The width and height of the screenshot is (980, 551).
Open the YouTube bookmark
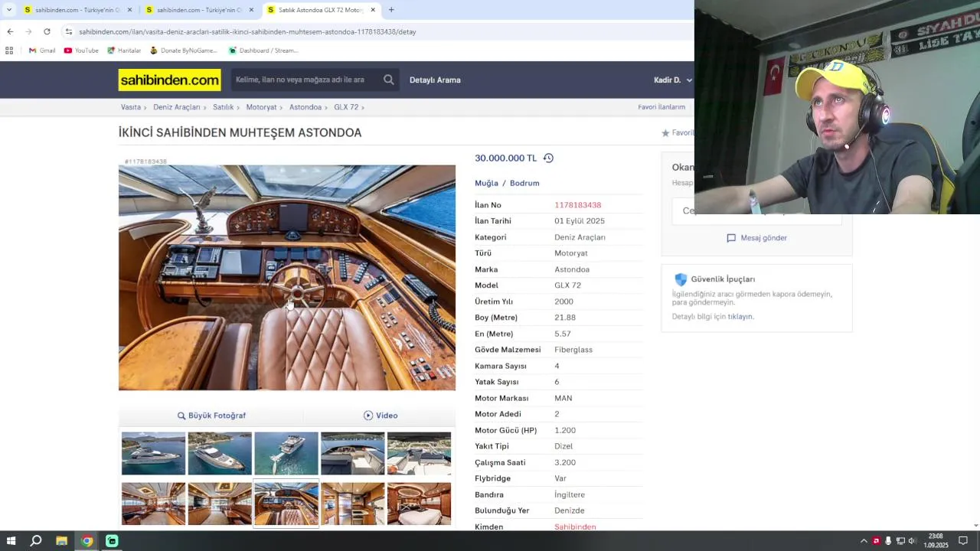coord(81,51)
